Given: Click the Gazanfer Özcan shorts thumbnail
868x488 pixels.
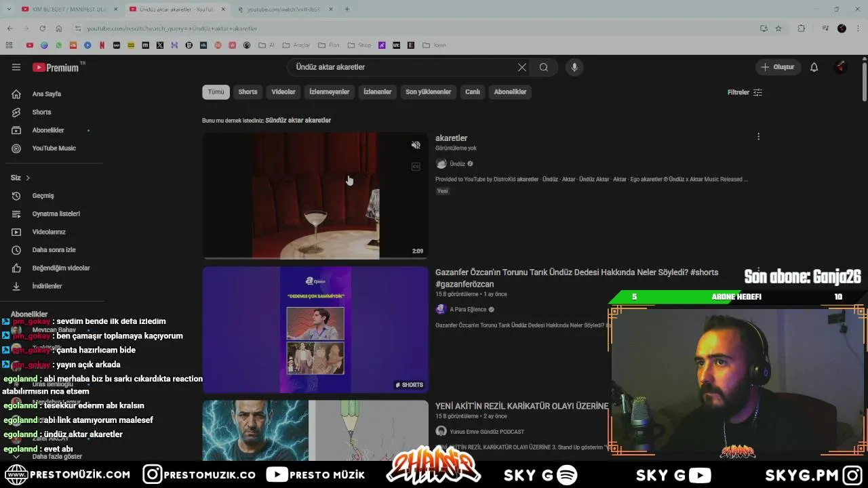Looking at the screenshot, I should [315, 329].
